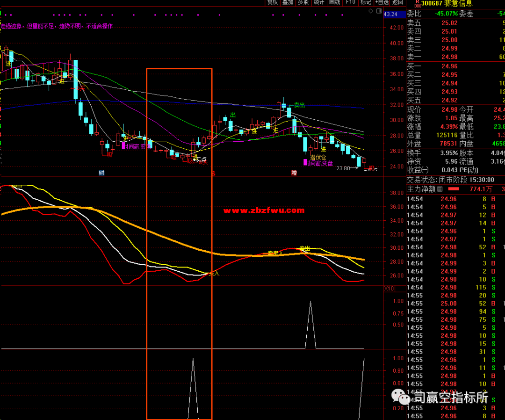This screenshot has width=505, height=420.
Task: Click the 外盘 78531 value
Action: point(448,144)
